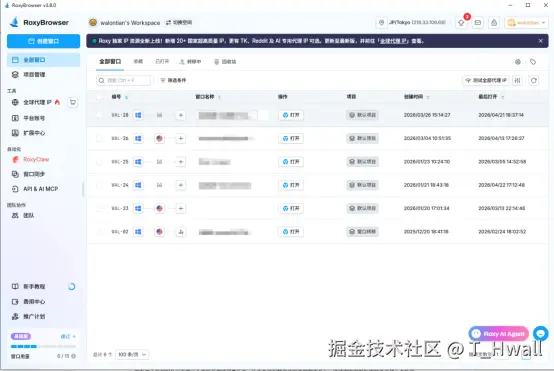Open notifications with the red badge
The image size is (554, 371).
pos(461,23)
